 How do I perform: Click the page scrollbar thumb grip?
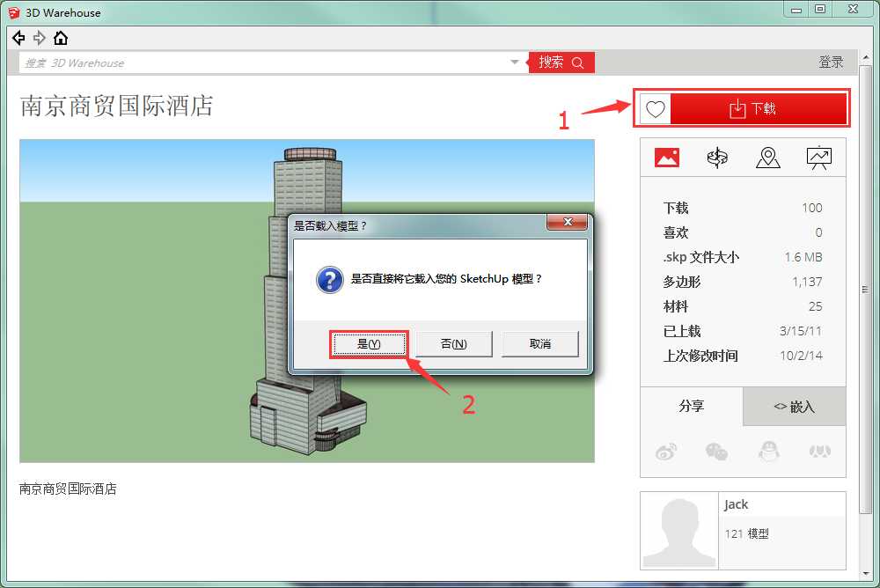[x=865, y=290]
